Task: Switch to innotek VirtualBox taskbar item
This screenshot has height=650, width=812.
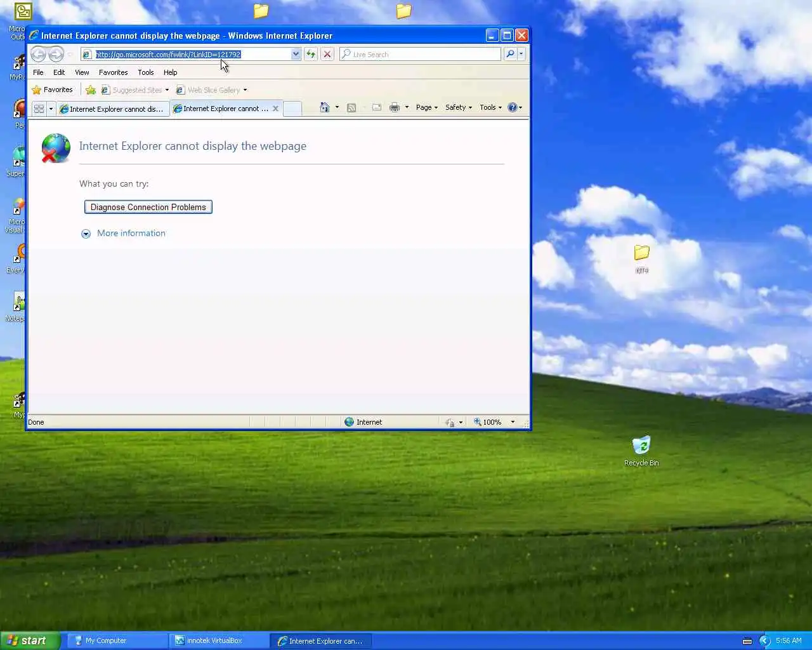Action: pyautogui.click(x=219, y=641)
